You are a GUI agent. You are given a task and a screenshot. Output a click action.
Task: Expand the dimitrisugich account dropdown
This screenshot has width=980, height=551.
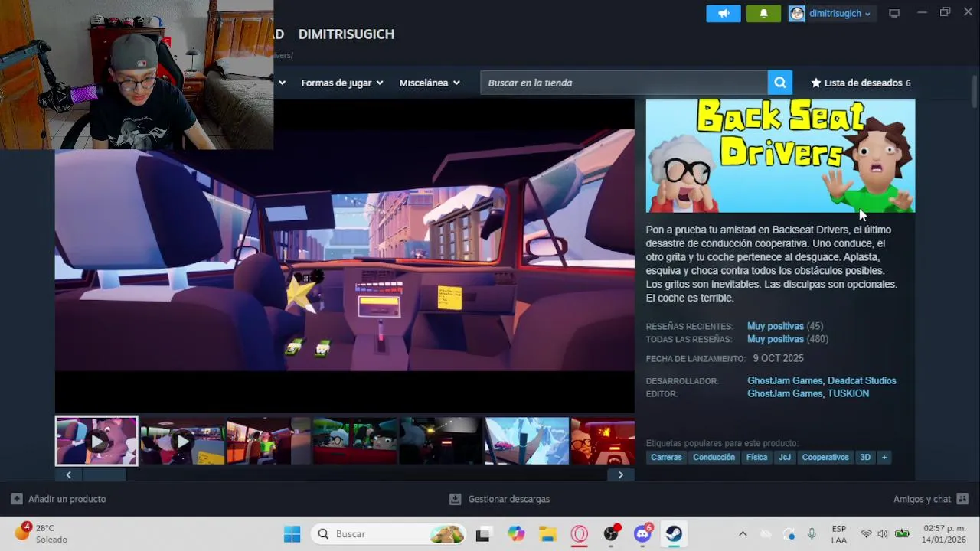[867, 14]
